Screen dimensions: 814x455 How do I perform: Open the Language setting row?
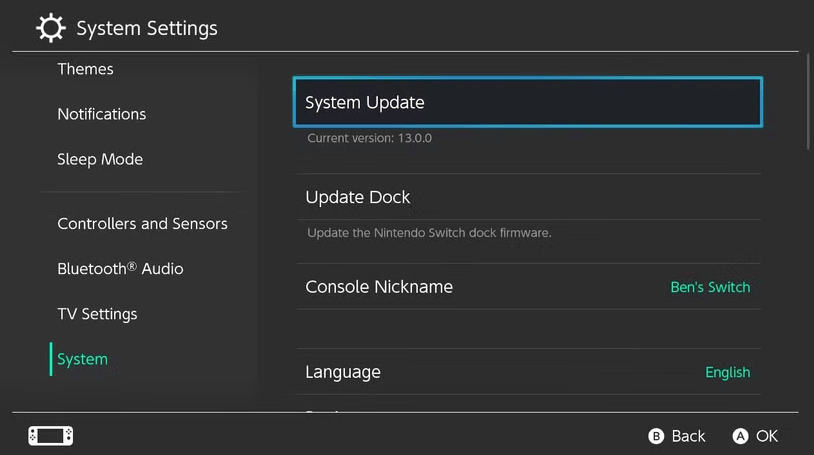343,372
